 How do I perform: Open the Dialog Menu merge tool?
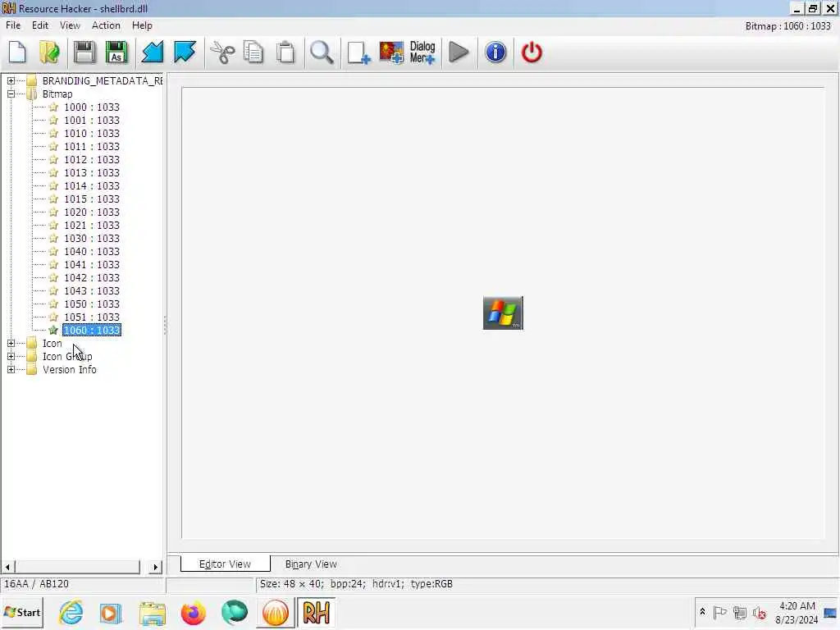point(422,52)
